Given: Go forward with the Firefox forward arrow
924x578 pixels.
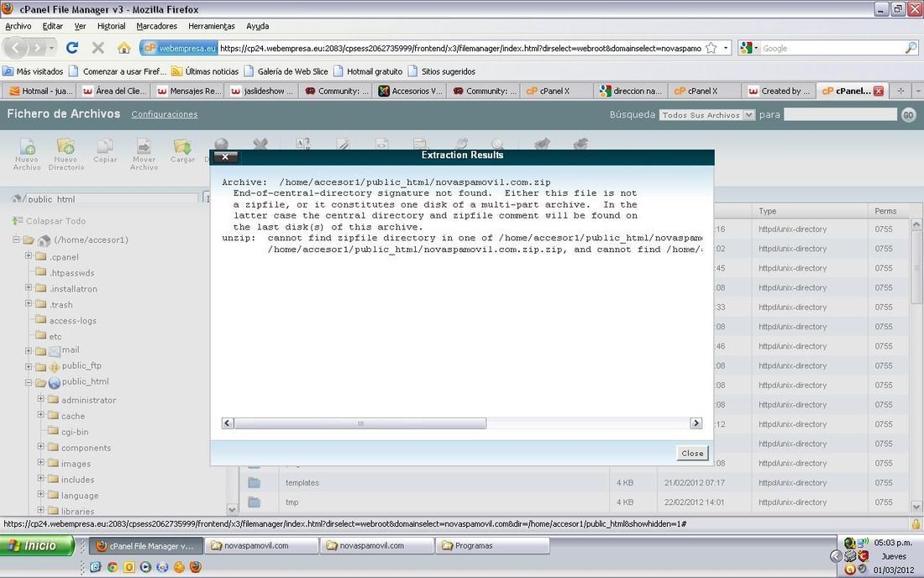Looking at the screenshot, I should click(37, 48).
